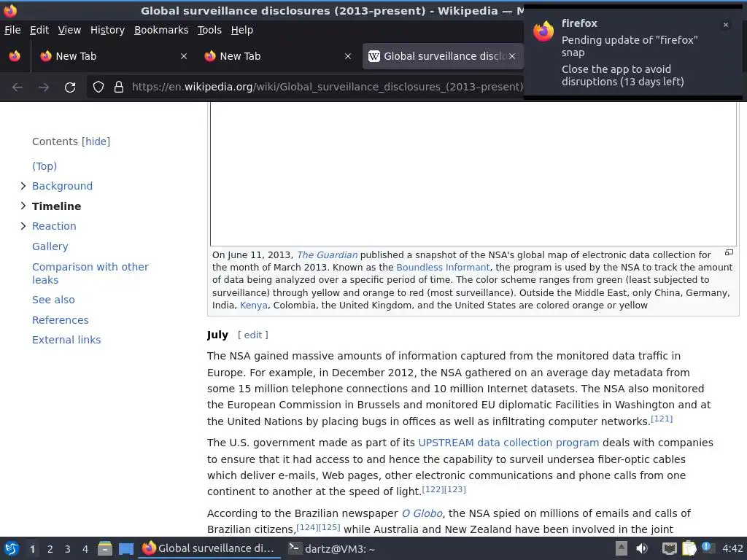Edit the July section via the edit link

(253, 335)
